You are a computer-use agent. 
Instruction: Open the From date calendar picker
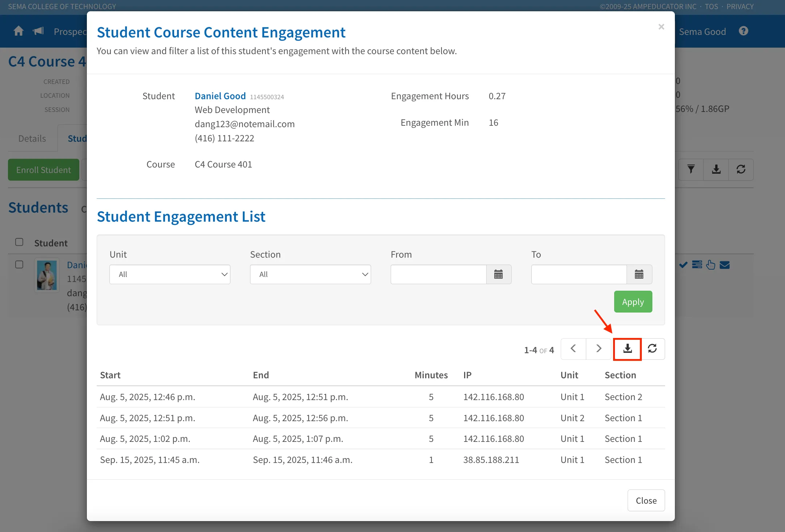[499, 274]
